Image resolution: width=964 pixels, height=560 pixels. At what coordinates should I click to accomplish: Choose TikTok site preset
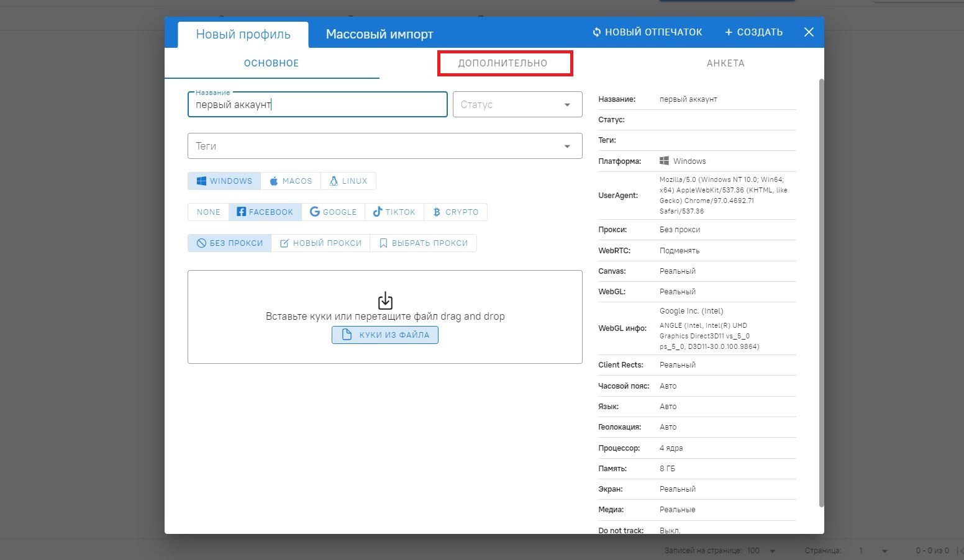[x=394, y=212]
